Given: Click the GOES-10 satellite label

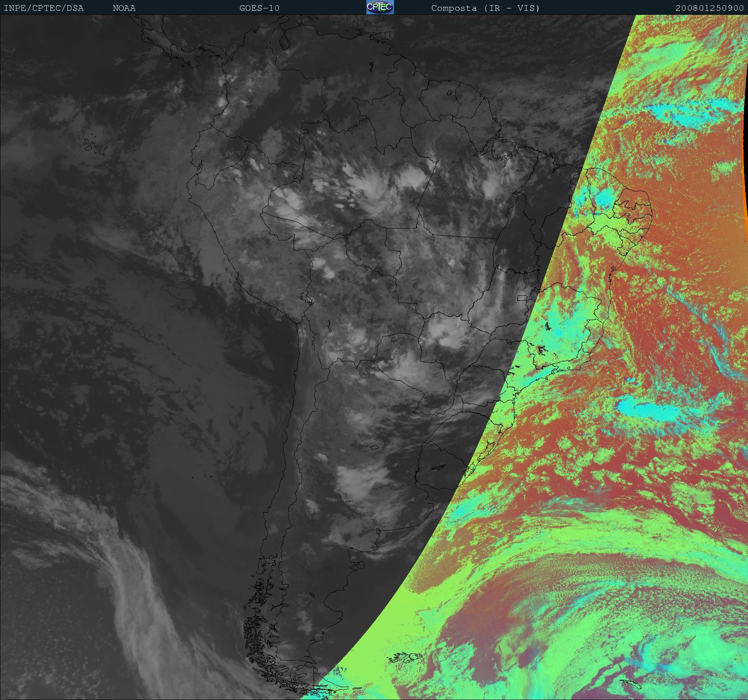Looking at the screenshot, I should (x=259, y=8).
